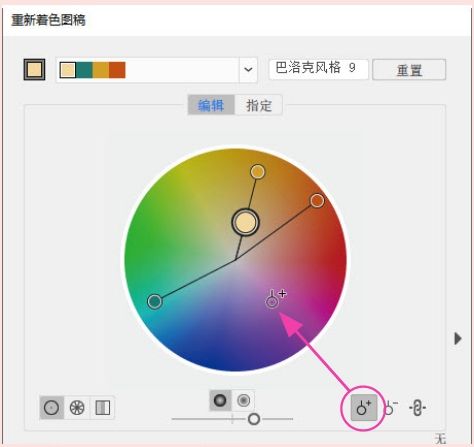Display the color bars view
Screen dimensions: 474x447
click(x=102, y=407)
